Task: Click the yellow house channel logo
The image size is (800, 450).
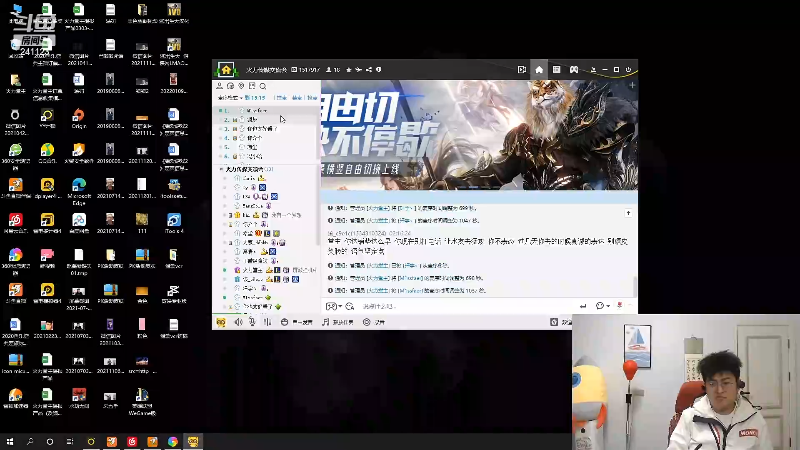Action: [226, 69]
